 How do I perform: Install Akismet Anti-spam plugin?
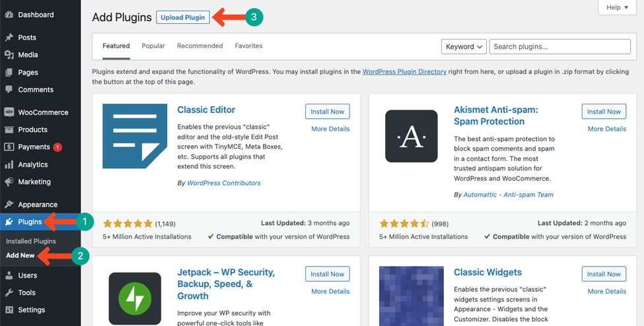[604, 112]
